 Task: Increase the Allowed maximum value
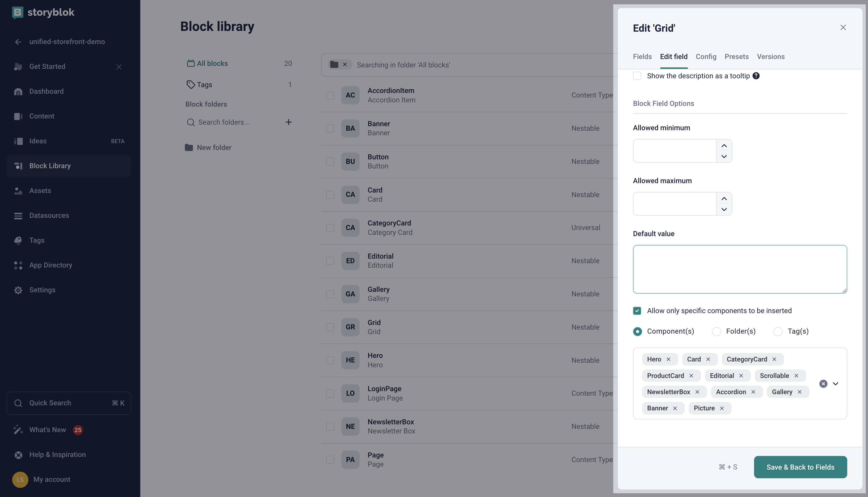tap(724, 199)
